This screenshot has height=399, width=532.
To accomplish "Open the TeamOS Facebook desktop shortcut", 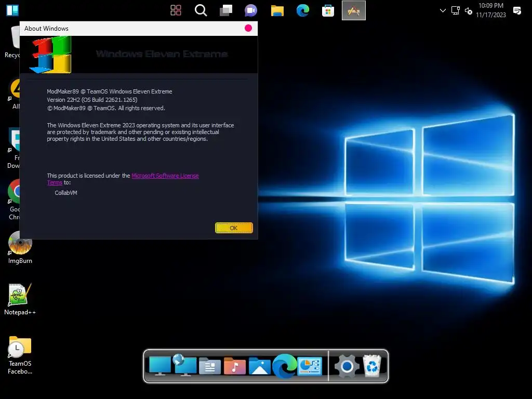I will pos(20,355).
